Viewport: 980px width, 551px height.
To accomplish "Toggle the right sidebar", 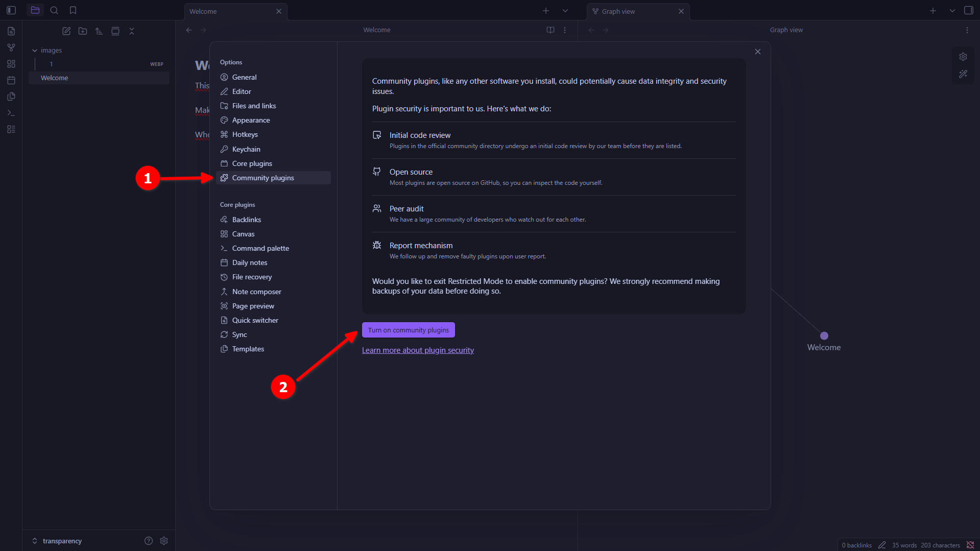I will pyautogui.click(x=968, y=10).
